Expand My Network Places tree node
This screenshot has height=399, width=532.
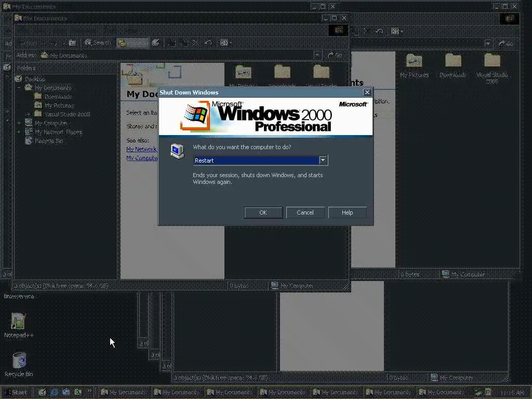coord(19,132)
